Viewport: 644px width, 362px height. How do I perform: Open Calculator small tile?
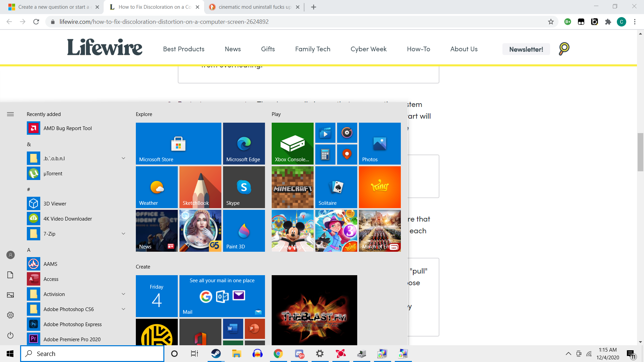pos(325,155)
